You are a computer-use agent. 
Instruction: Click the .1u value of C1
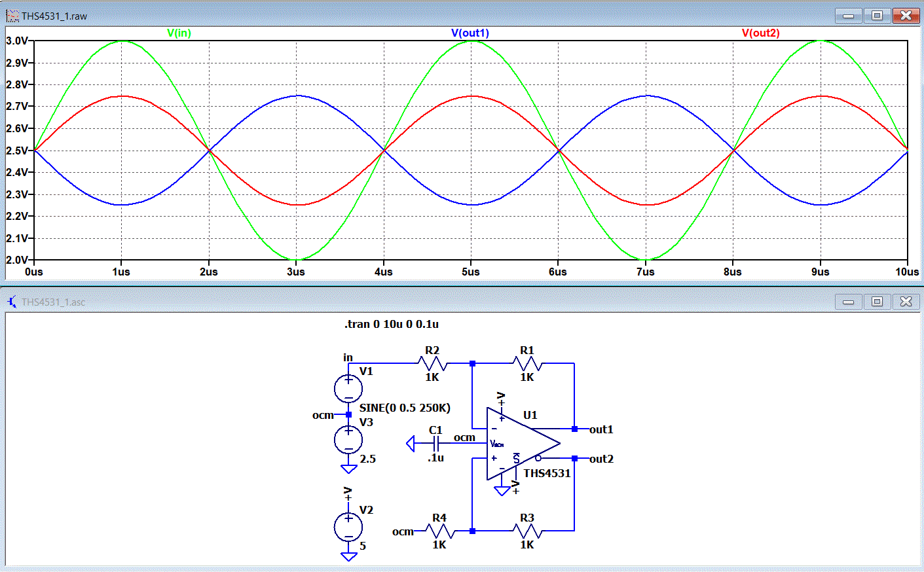tap(436, 457)
